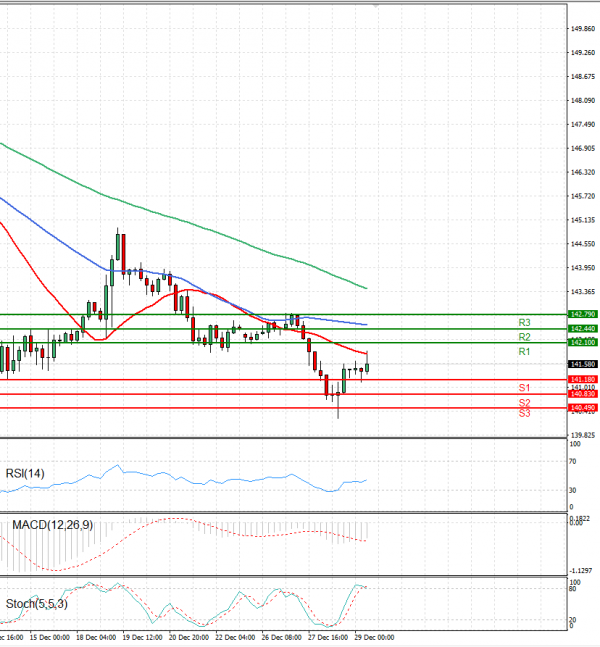The width and height of the screenshot is (600, 647).
Task: Select the 142.100 price tag
Action: pos(583,342)
